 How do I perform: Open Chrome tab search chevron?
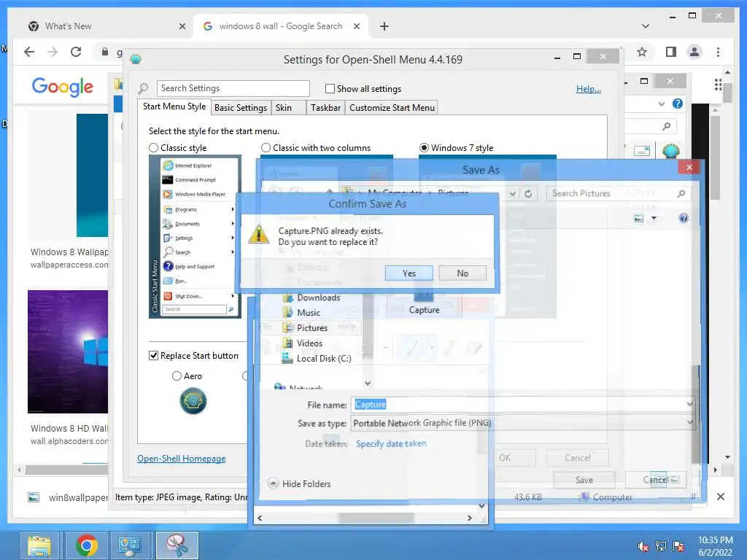click(646, 26)
